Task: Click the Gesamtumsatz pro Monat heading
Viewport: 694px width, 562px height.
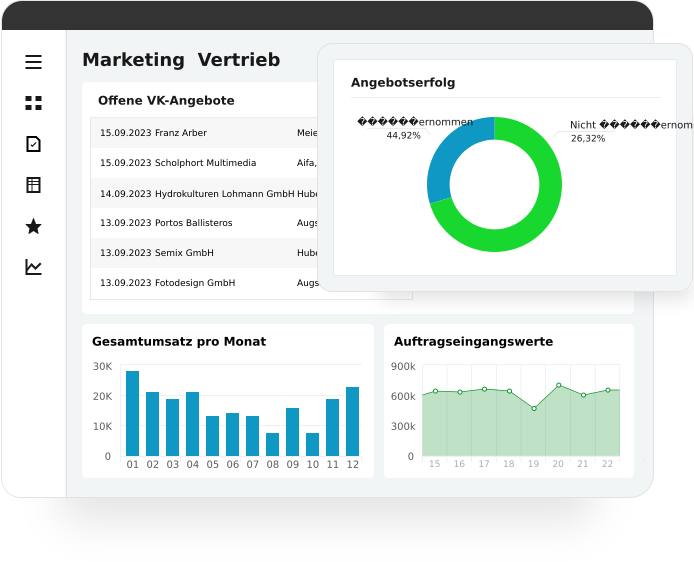Action: tap(179, 342)
